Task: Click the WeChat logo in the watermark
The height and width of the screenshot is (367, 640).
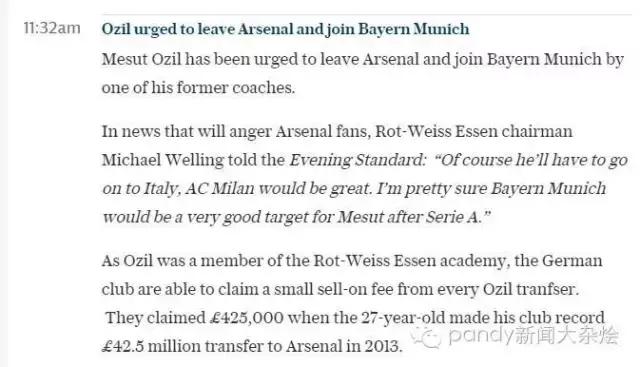Action: [x=426, y=336]
